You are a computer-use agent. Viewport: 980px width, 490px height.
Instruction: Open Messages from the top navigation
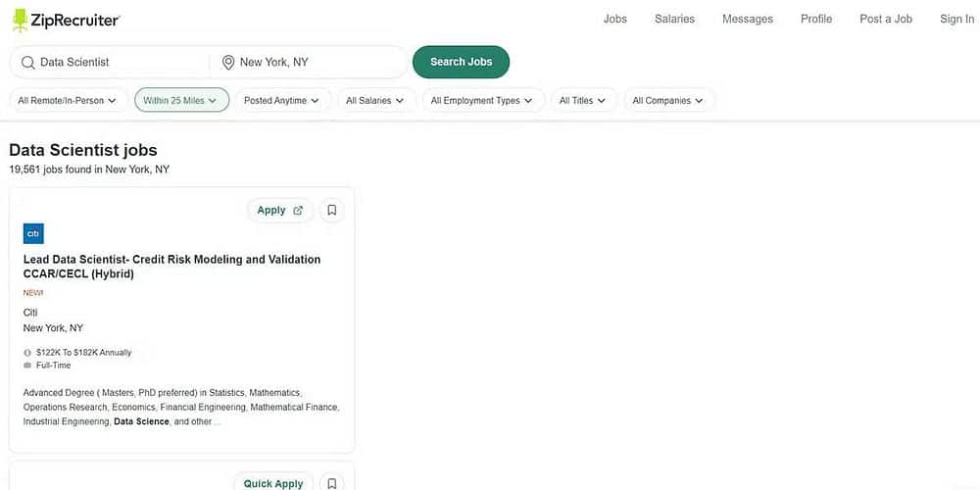pos(748,19)
